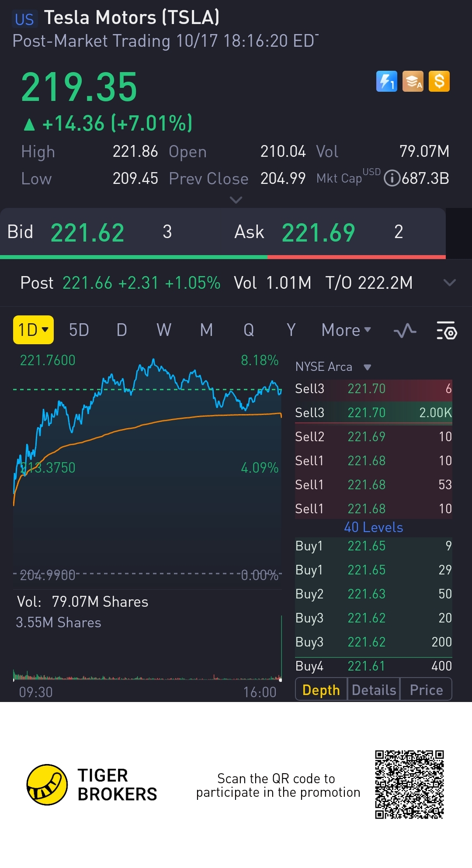The height and width of the screenshot is (868, 472).
Task: Switch chart to weekly W view
Action: coord(164,330)
